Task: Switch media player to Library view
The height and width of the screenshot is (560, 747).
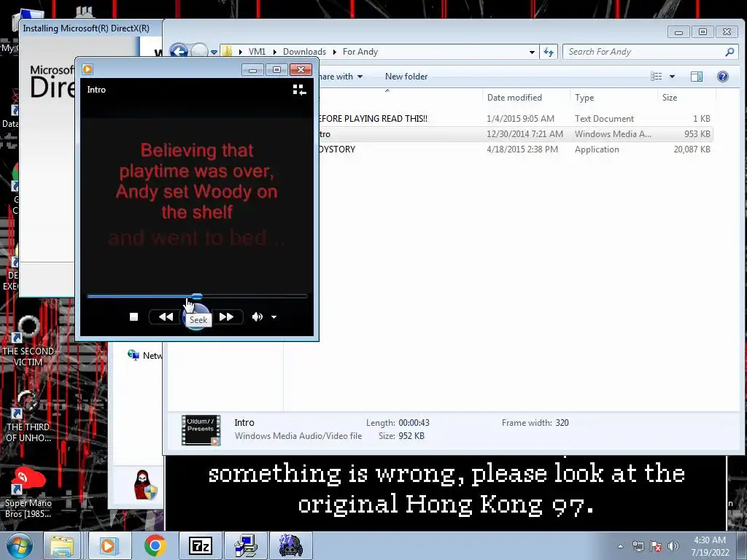Action: [299, 90]
